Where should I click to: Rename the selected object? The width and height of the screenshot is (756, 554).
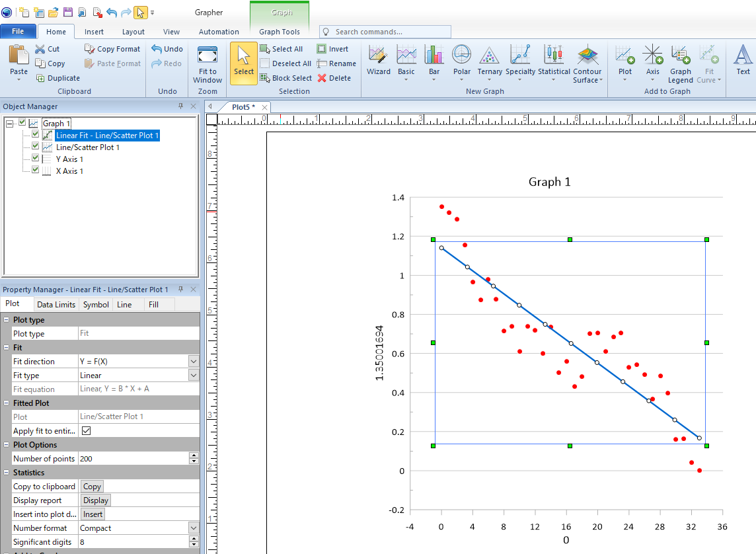(x=336, y=63)
